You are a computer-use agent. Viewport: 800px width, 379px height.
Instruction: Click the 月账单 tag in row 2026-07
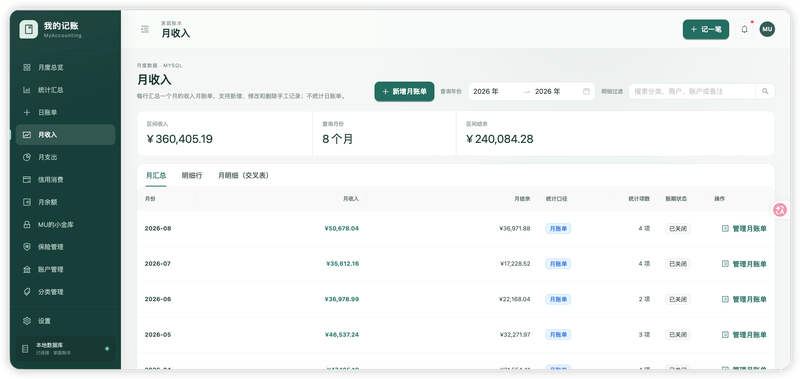coord(558,264)
